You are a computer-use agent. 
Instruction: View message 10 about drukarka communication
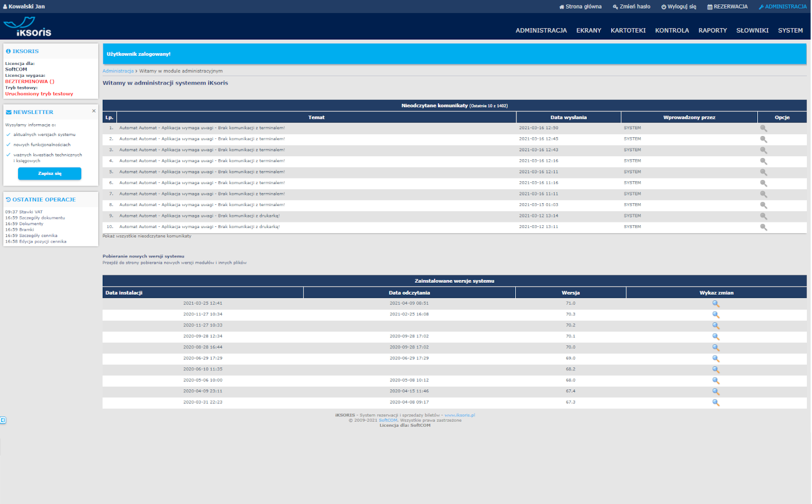point(763,227)
